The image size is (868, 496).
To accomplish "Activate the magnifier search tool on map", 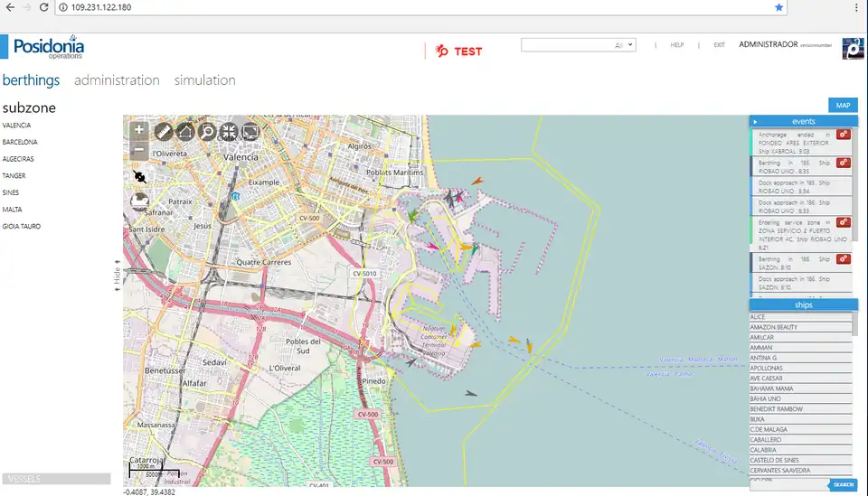I will 207,131.
